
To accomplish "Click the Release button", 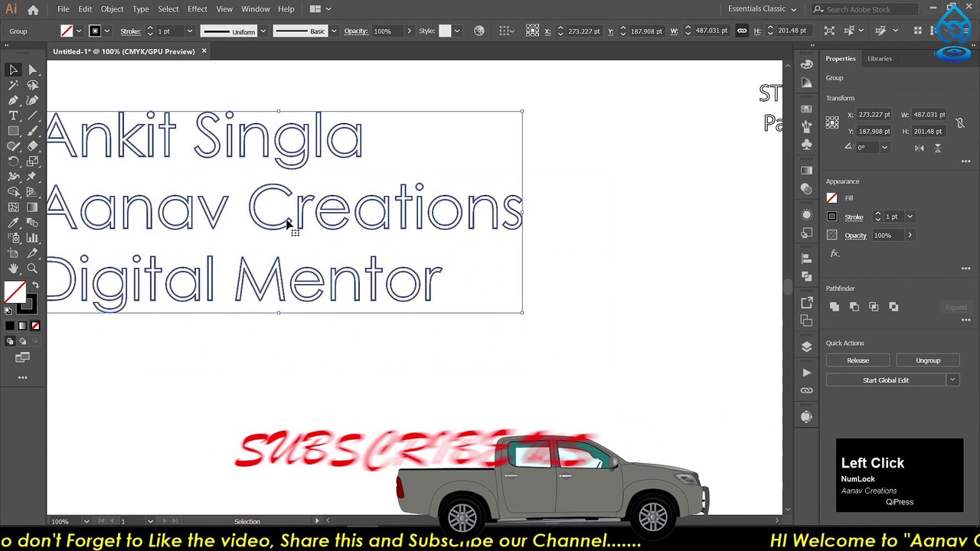I will pyautogui.click(x=857, y=360).
